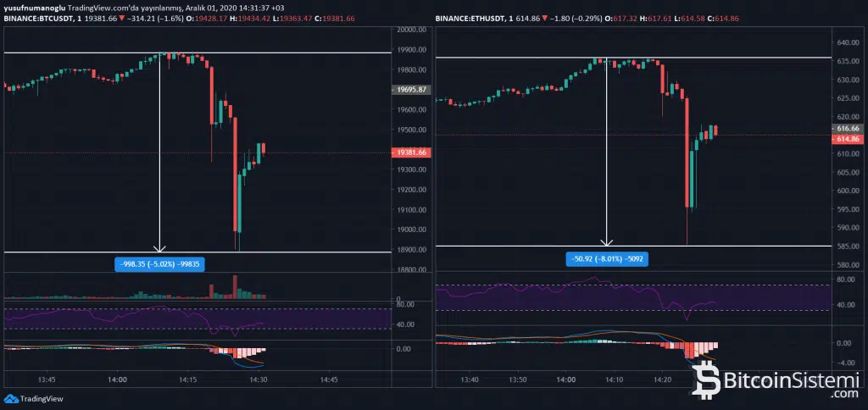Viewport: 868px width, 410px height.
Task: Click the 13:40 time label on ETH chart
Action: tap(470, 380)
